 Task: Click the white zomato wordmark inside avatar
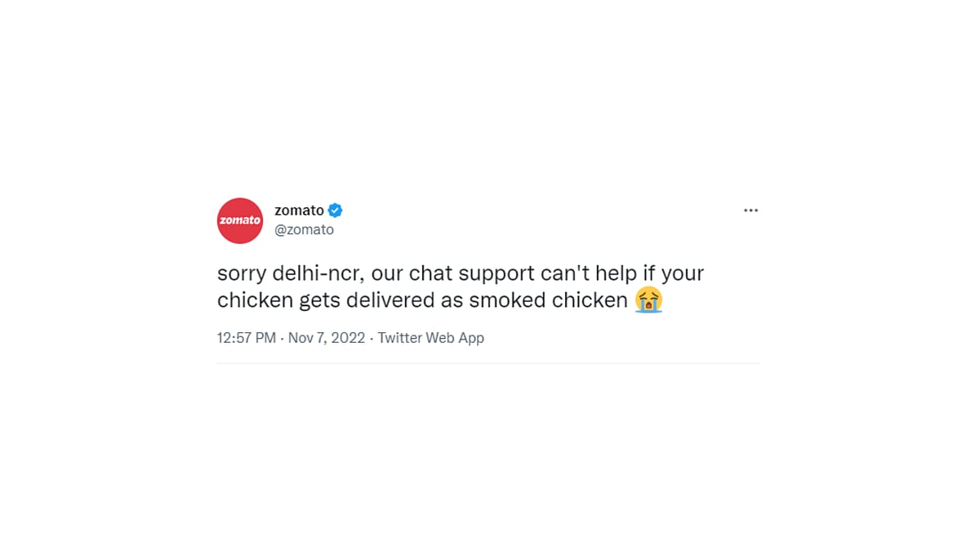[x=240, y=220]
